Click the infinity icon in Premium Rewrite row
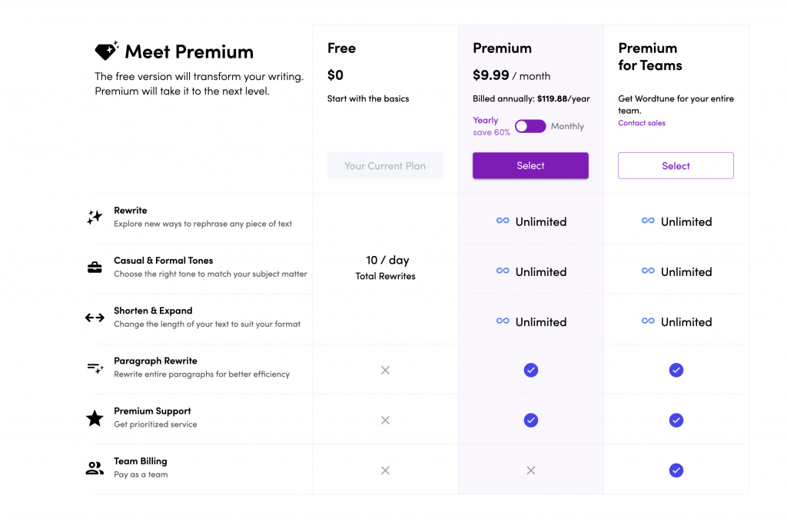Viewport: 787px width, 532px height. click(503, 221)
